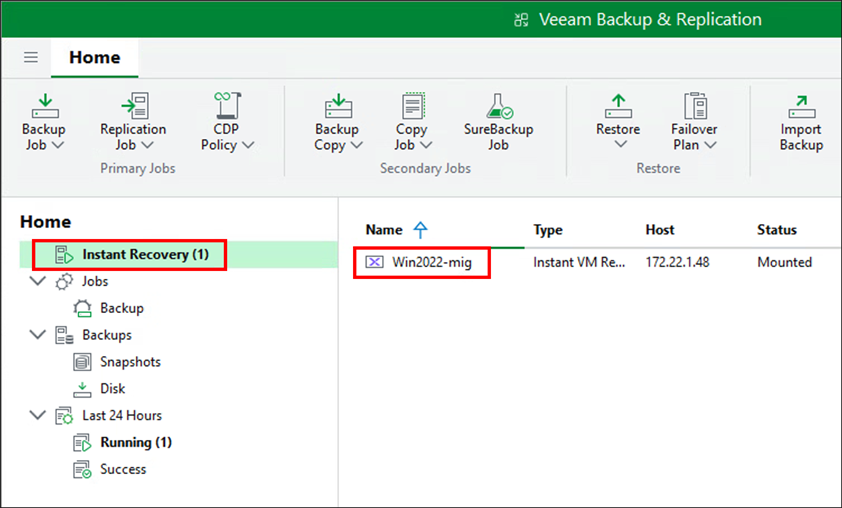Screen dimensions: 842x508
Task: Click the Snapshots icon
Action: [x=82, y=362]
